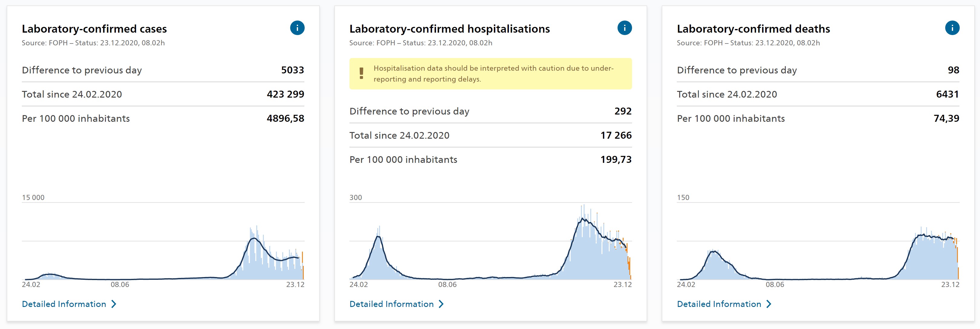Click info icon on confirmed deaths card

952,28
